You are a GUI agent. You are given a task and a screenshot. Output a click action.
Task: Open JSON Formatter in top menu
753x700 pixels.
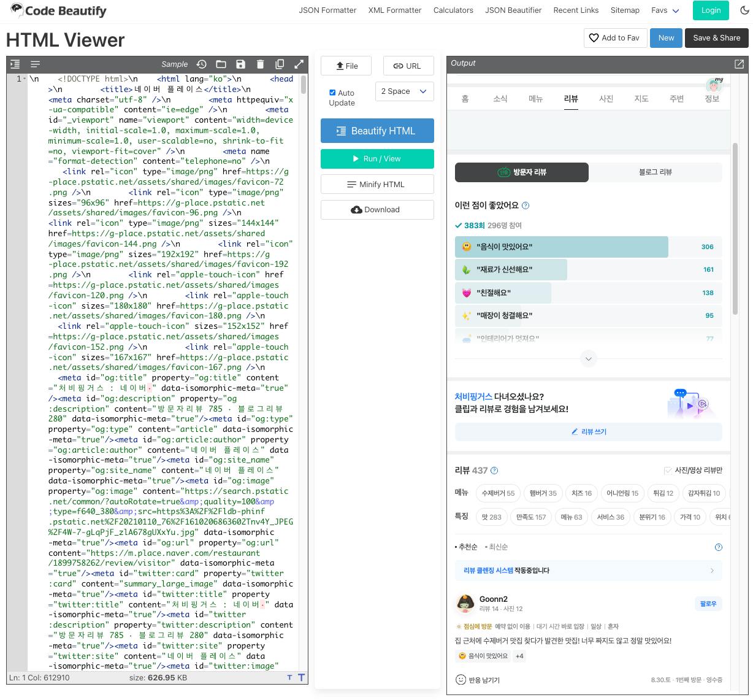point(327,10)
